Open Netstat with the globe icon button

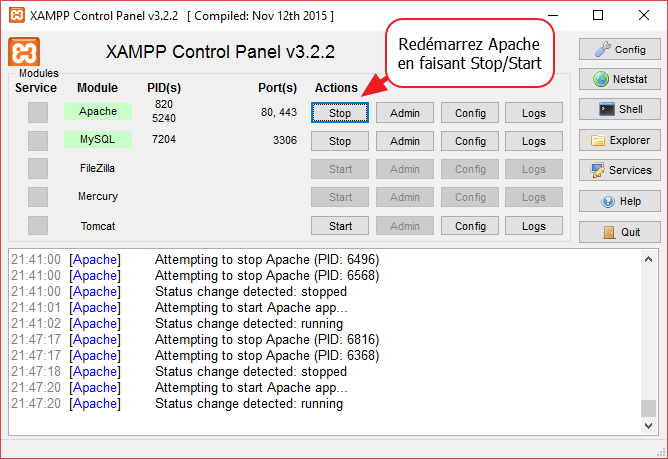point(619,79)
